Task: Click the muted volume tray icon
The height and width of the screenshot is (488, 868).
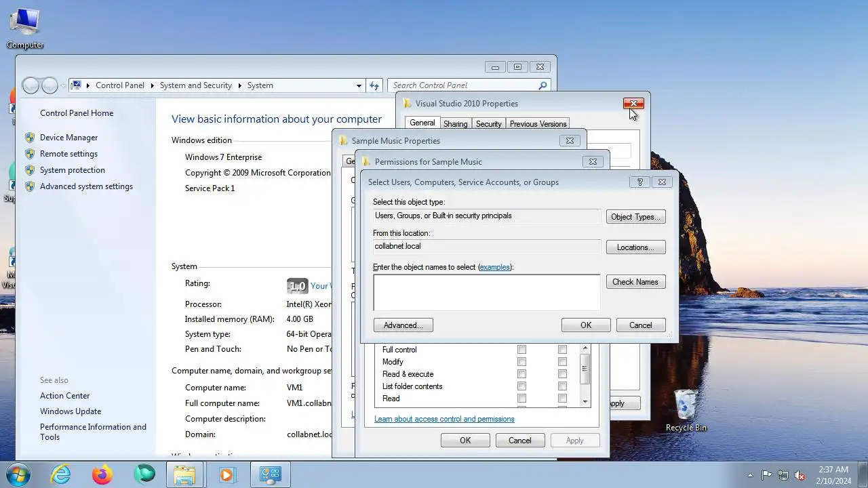Action: tap(800, 475)
